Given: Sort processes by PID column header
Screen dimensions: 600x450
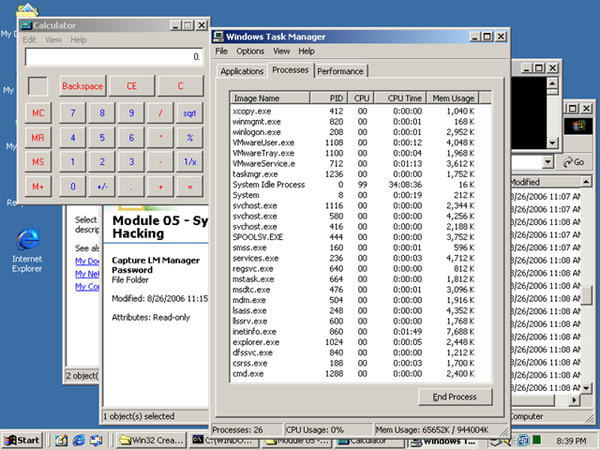Looking at the screenshot, I should pos(329,98).
